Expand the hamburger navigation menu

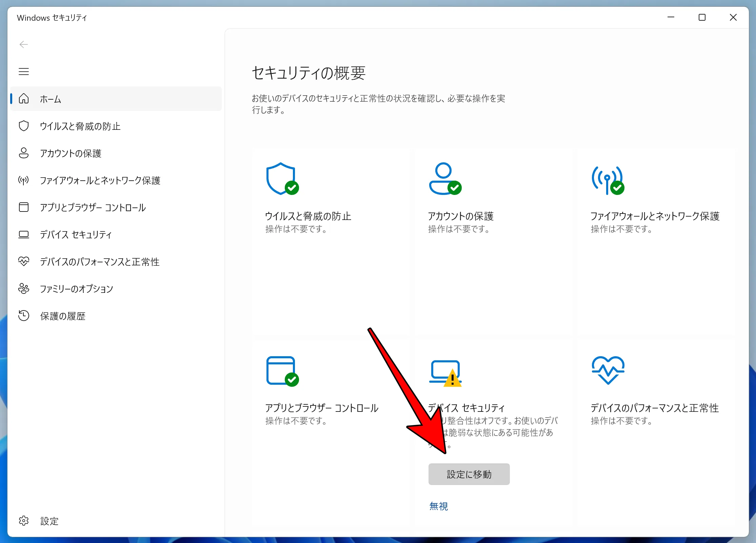pyautogui.click(x=23, y=72)
